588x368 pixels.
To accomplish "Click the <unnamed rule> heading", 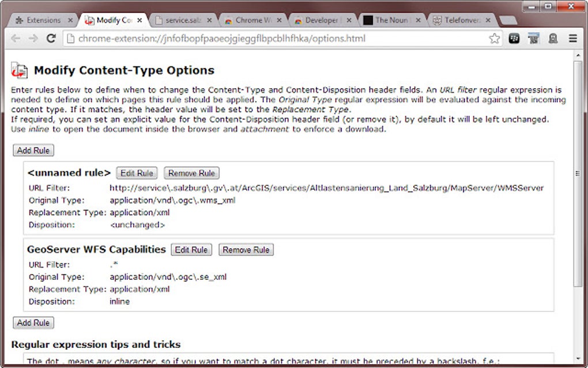I will pos(69,172).
